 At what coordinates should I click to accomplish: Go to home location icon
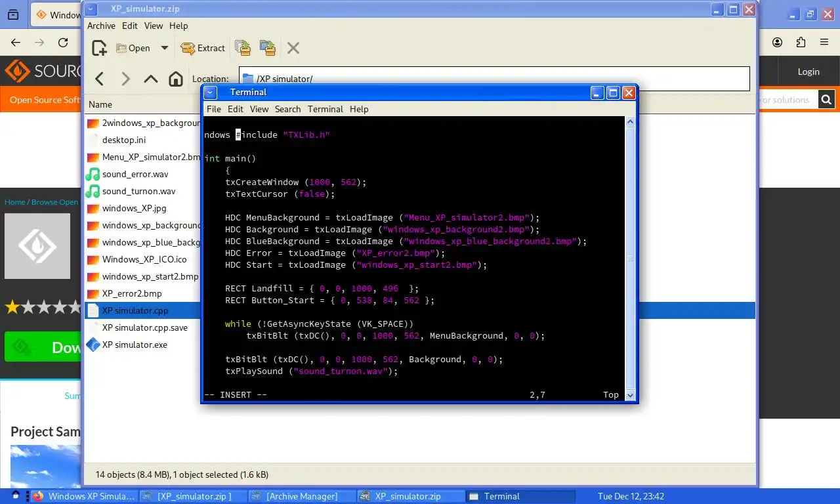pyautogui.click(x=176, y=79)
